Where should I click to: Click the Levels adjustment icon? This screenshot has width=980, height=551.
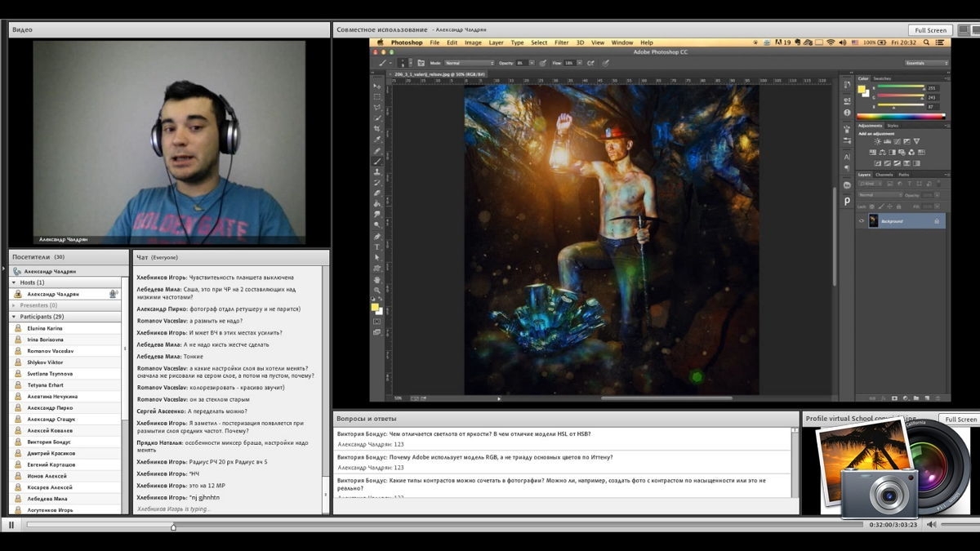tap(887, 141)
